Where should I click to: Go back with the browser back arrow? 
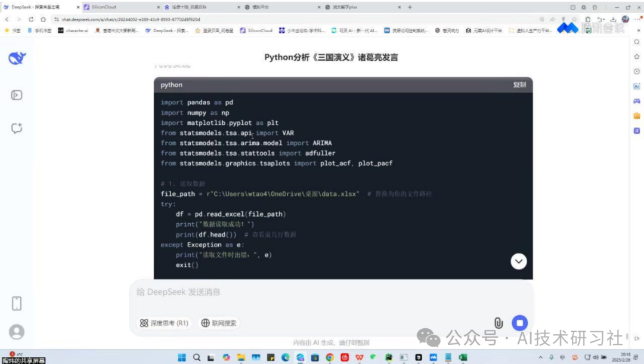click(7, 19)
